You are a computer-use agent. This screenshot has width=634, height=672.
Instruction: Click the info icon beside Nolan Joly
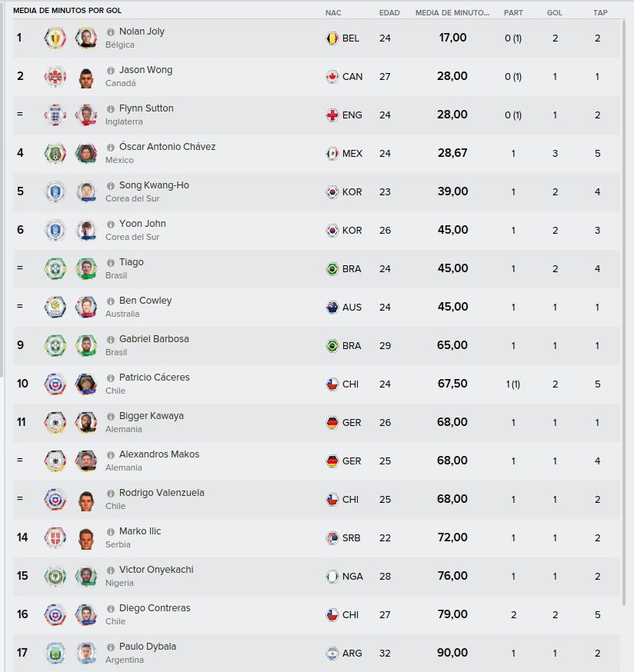coord(111,32)
